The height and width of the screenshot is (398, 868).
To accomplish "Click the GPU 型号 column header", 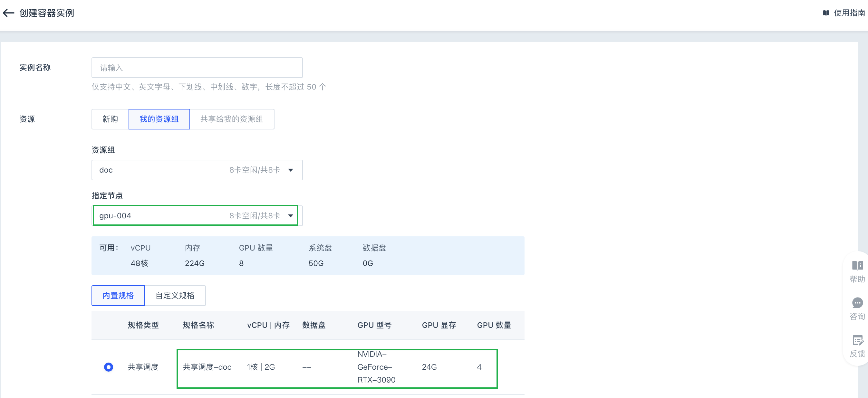I will [x=374, y=325].
